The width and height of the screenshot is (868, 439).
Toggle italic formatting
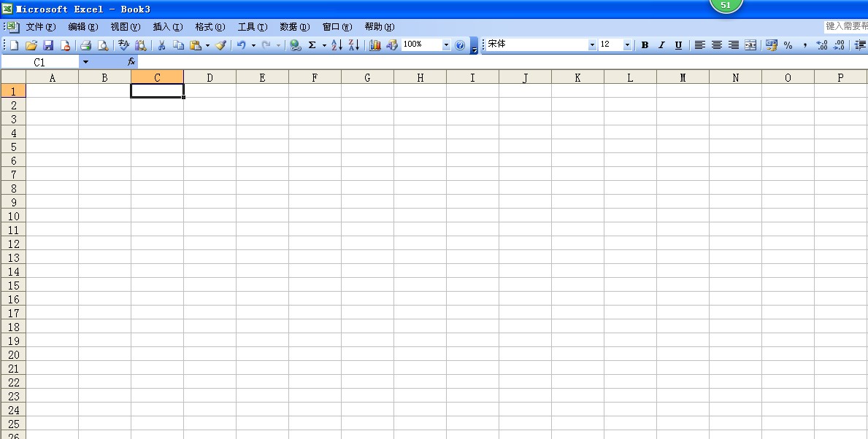tap(661, 45)
